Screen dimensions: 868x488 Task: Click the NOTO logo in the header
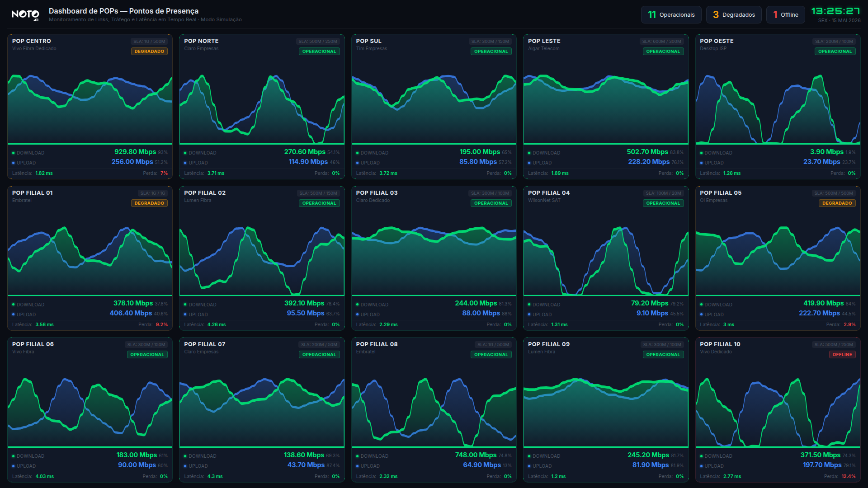(x=25, y=14)
